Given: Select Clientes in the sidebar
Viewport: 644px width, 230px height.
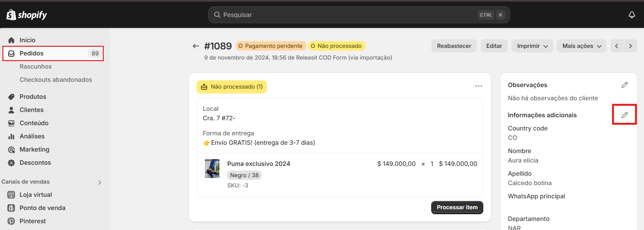Looking at the screenshot, I should [32, 110].
